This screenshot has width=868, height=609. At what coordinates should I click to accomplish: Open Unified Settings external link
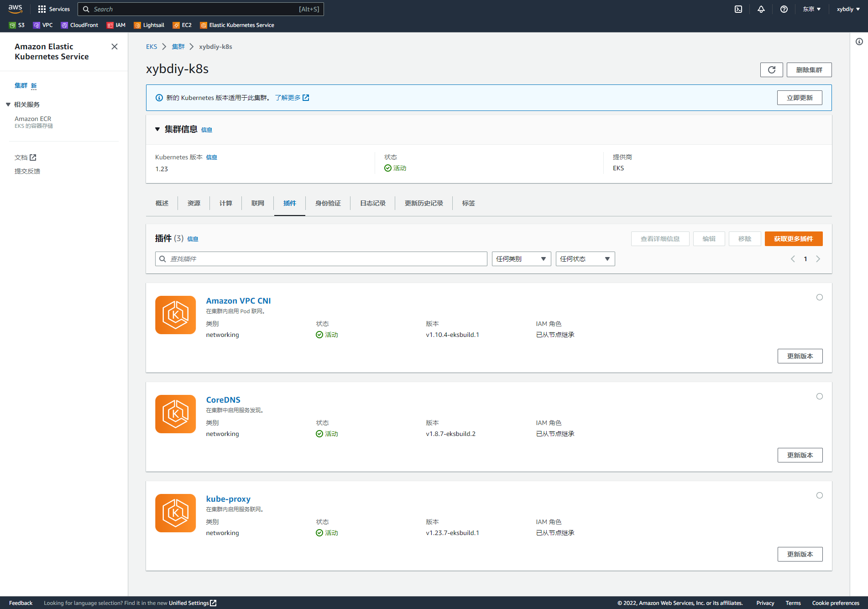coord(193,603)
